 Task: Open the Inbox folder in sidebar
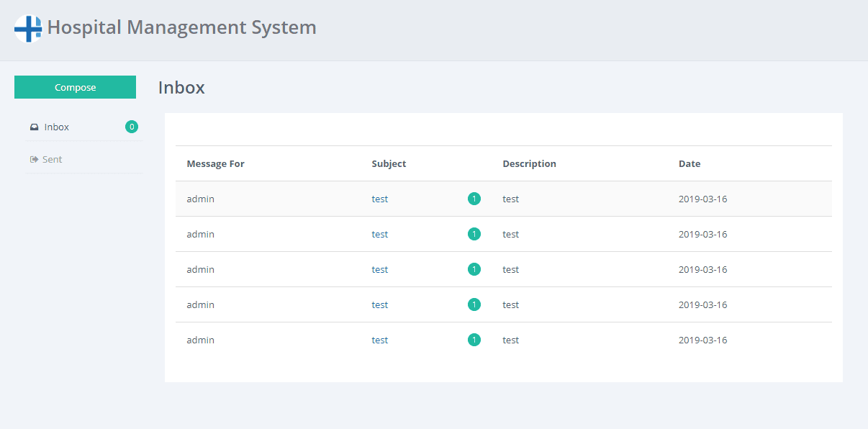pos(57,127)
